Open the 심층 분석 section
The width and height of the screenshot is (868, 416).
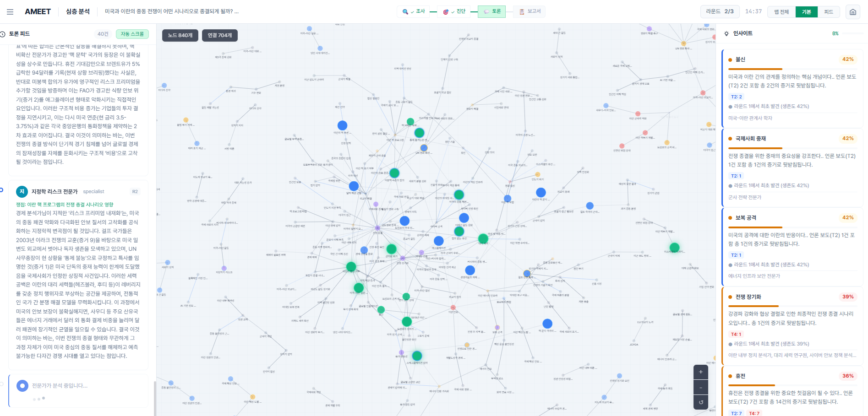(x=78, y=11)
